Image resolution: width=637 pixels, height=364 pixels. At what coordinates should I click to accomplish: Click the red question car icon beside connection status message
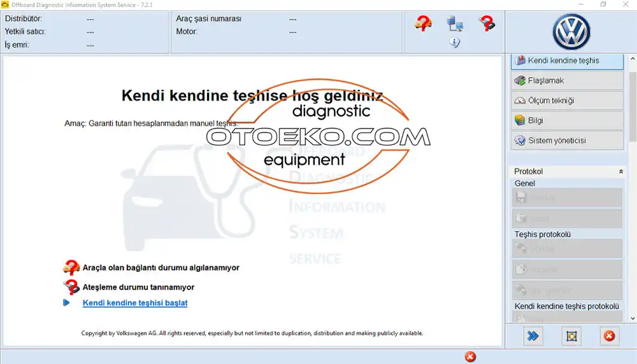(x=71, y=268)
